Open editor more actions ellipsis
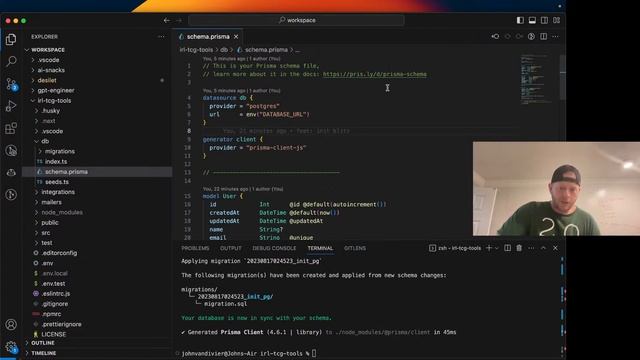 tap(556, 36)
